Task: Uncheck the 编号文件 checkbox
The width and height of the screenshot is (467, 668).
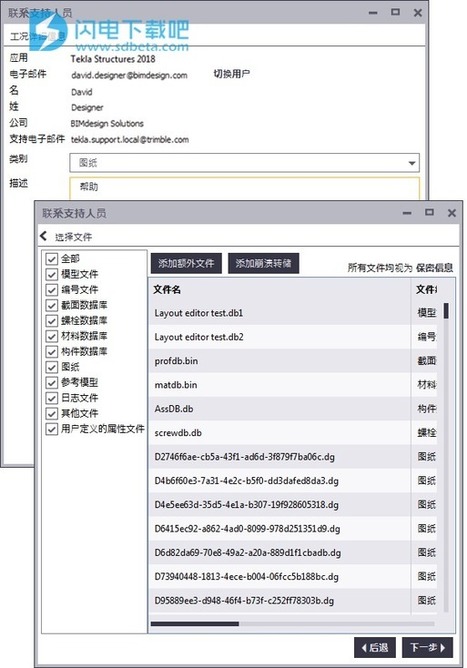Action: point(52,290)
